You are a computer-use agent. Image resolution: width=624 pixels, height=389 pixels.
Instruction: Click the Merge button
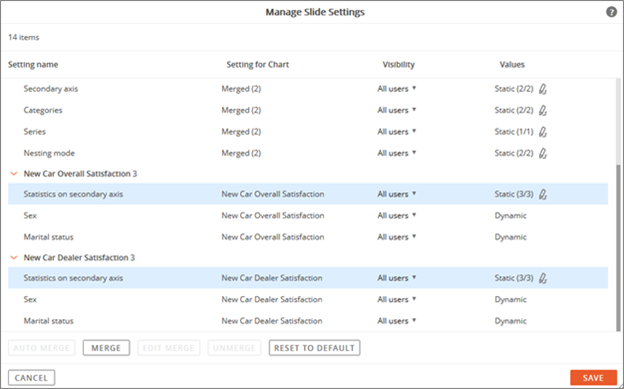coord(106,348)
